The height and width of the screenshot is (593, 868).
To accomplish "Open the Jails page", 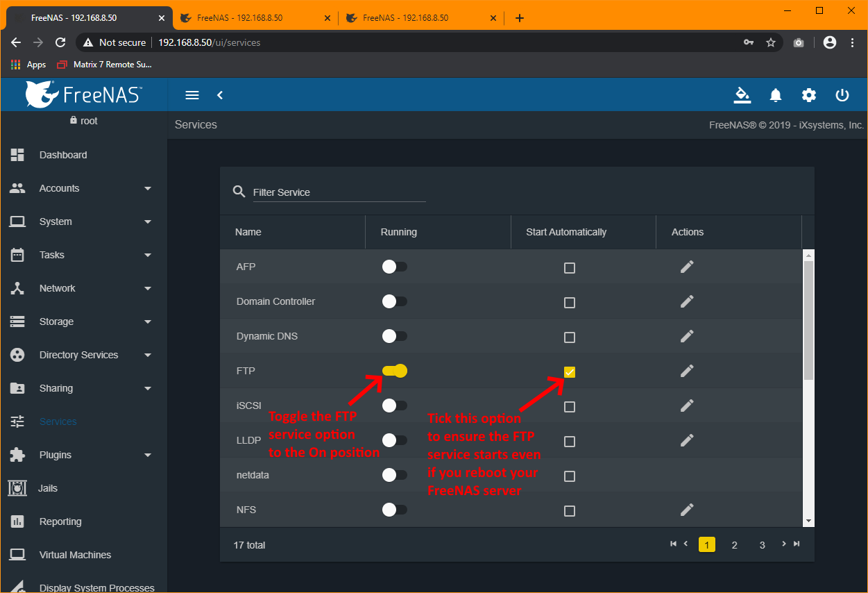I will click(83, 488).
